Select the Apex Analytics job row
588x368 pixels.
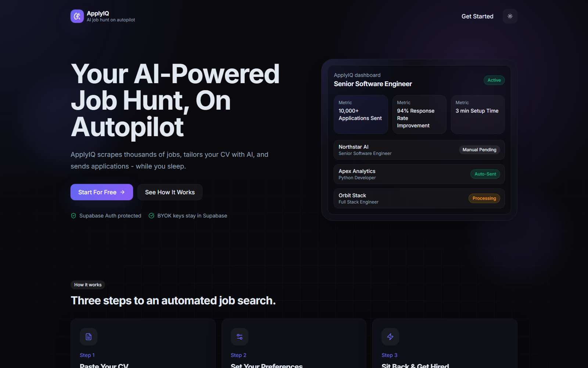coord(419,174)
